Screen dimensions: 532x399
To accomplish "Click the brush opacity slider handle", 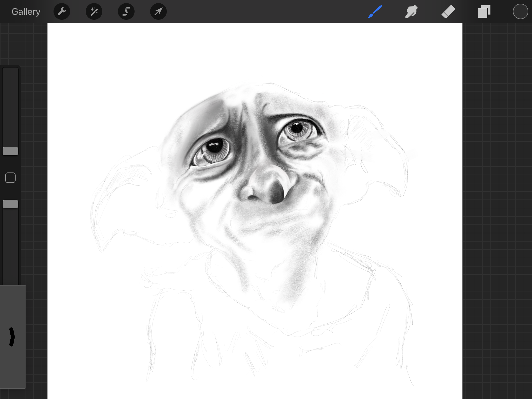I will coord(10,204).
